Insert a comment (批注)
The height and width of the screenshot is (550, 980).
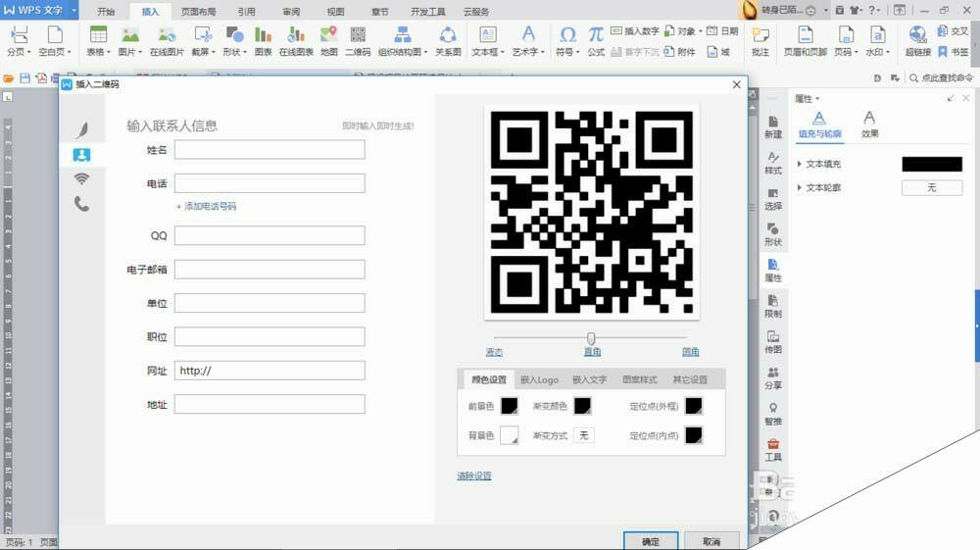click(x=760, y=41)
